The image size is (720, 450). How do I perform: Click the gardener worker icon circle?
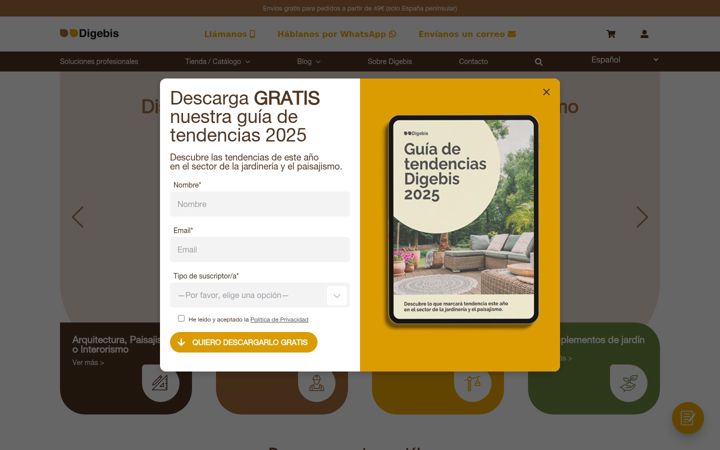316,384
